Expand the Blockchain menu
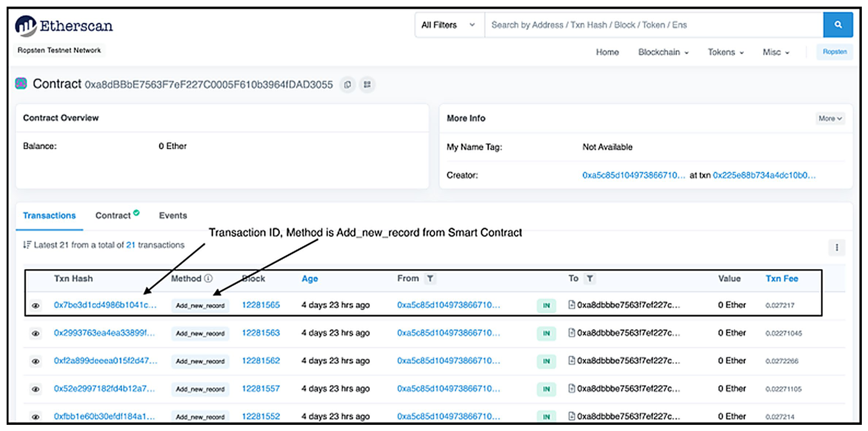The height and width of the screenshot is (431, 868). point(663,52)
